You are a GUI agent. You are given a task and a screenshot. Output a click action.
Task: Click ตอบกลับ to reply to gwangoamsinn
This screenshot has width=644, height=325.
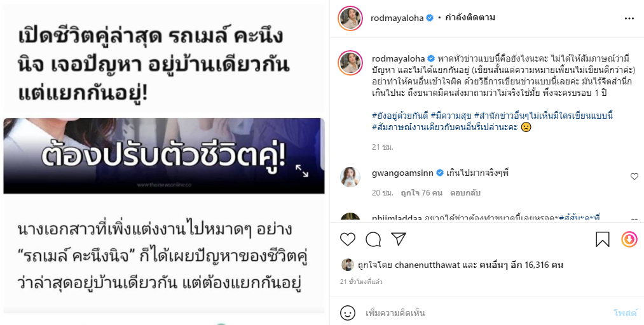point(465,192)
